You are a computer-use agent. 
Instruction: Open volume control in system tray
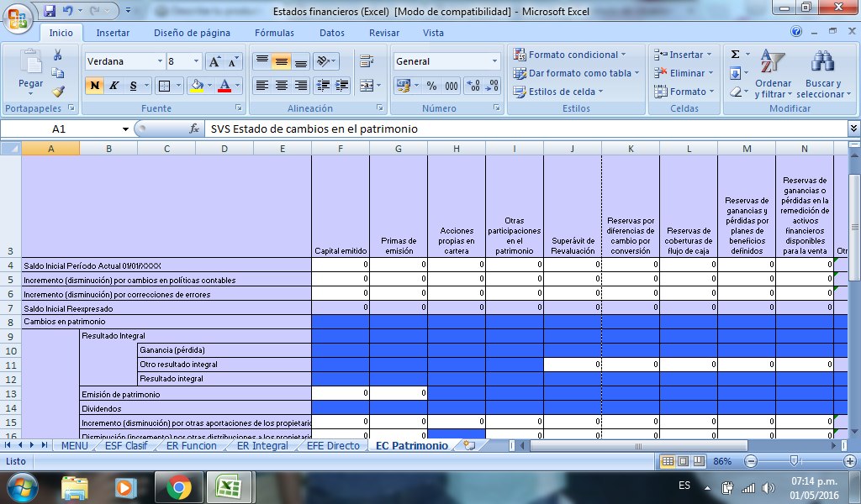(x=769, y=487)
